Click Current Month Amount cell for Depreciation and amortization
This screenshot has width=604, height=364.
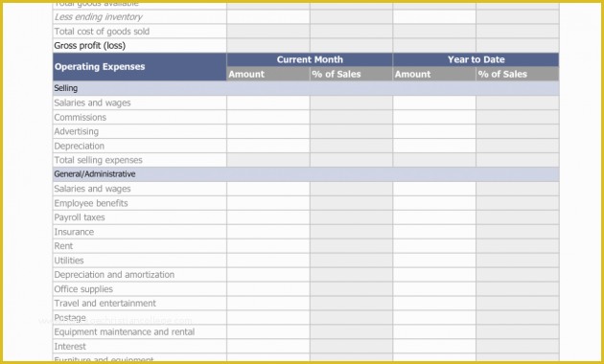click(268, 275)
